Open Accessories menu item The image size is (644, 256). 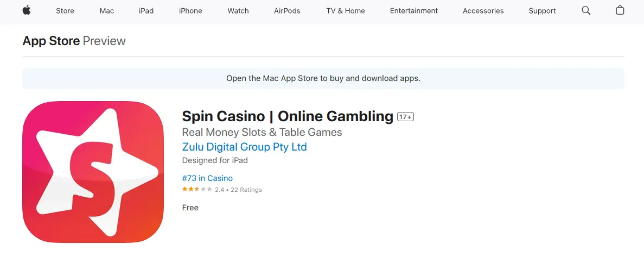tap(483, 11)
